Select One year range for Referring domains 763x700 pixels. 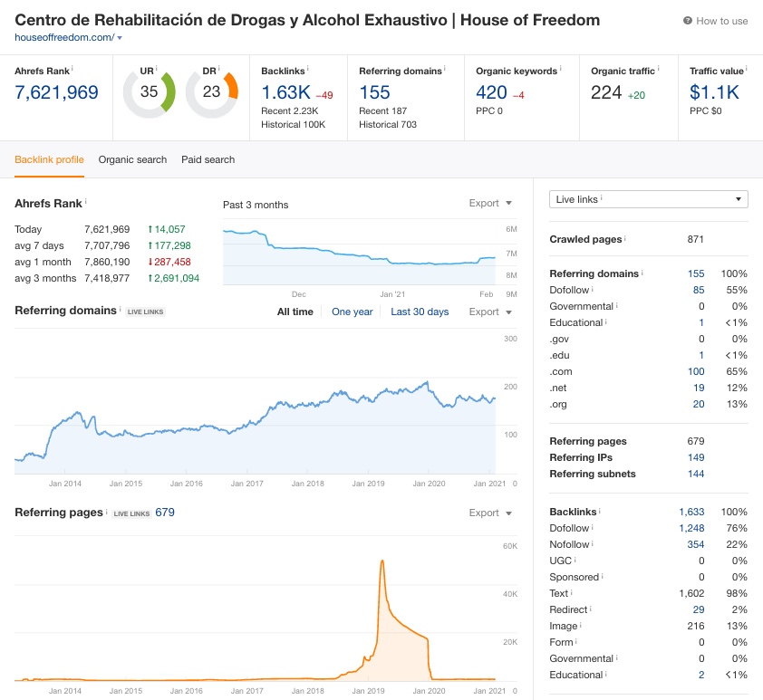pyautogui.click(x=352, y=312)
